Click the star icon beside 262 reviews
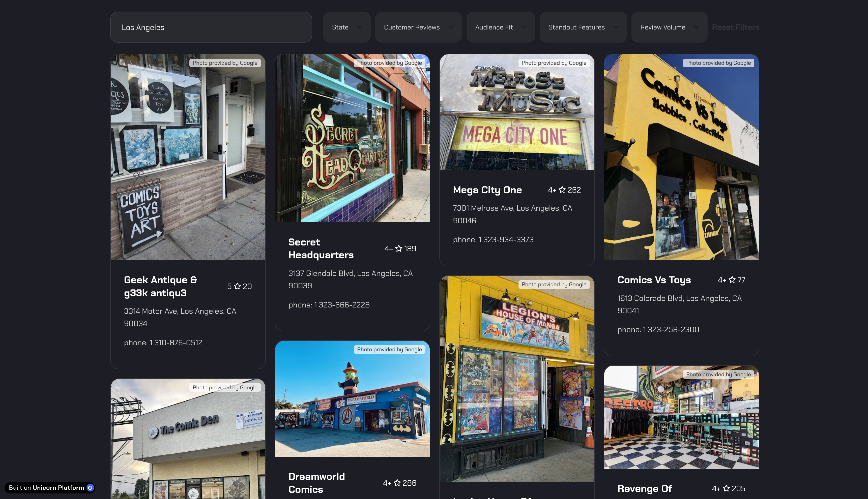The width and height of the screenshot is (868, 499). 562,190
